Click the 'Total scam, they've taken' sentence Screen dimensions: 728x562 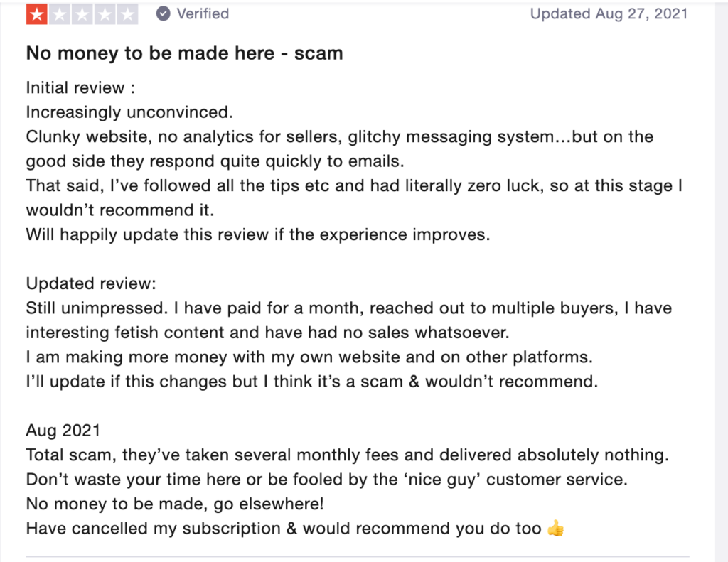[x=347, y=455]
